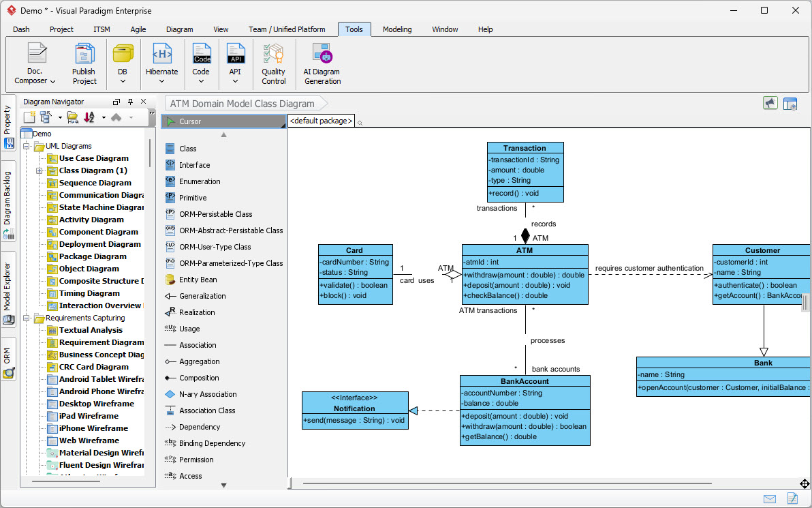This screenshot has height=508, width=812.
Task: Open the Hibernate dropdown arrow
Action: (x=161, y=81)
